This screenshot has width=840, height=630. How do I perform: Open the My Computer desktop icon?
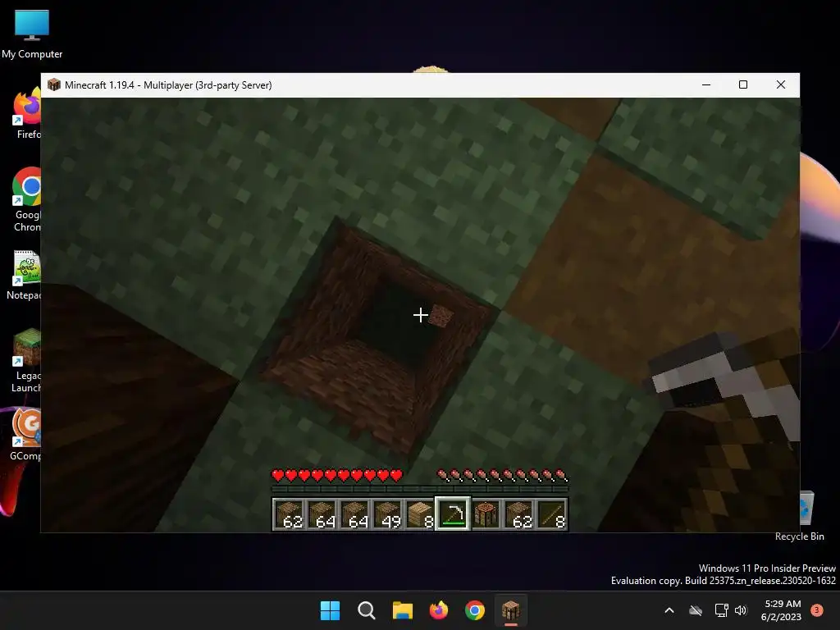click(x=32, y=34)
